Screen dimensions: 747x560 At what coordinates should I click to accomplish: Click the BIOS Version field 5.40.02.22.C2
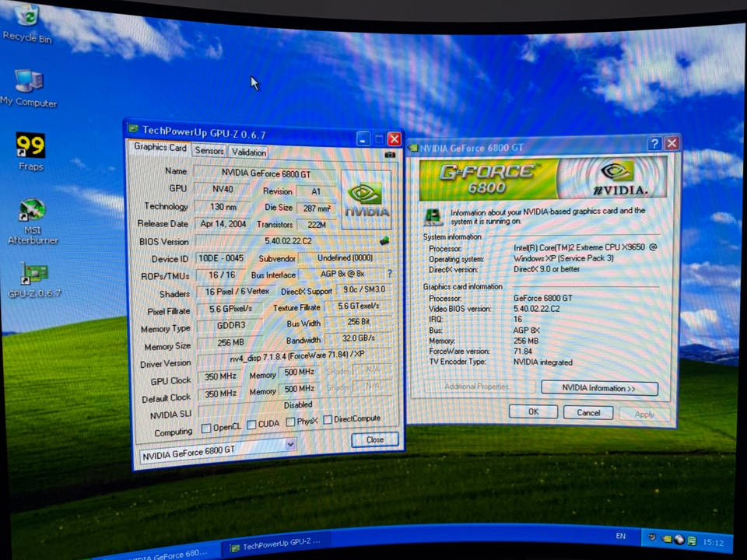pyautogui.click(x=288, y=241)
